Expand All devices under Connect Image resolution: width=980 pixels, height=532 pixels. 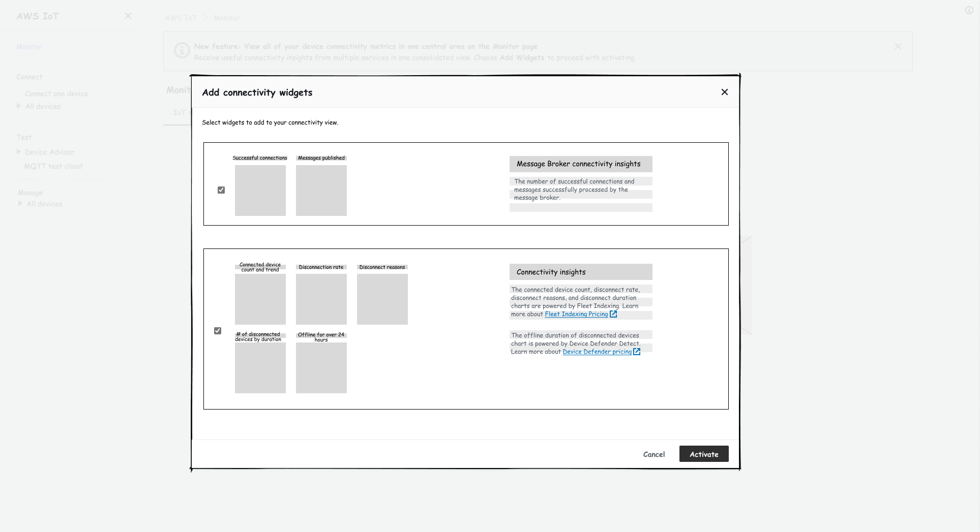19,106
